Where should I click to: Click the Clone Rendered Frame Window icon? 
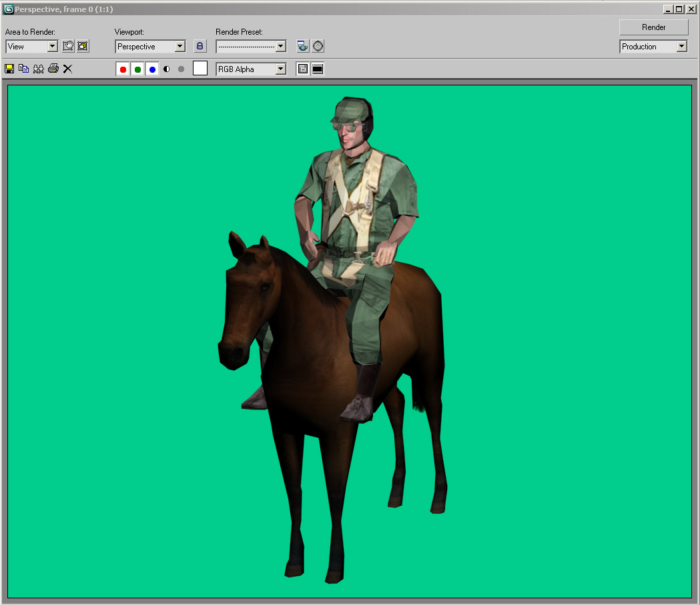pyautogui.click(x=39, y=69)
